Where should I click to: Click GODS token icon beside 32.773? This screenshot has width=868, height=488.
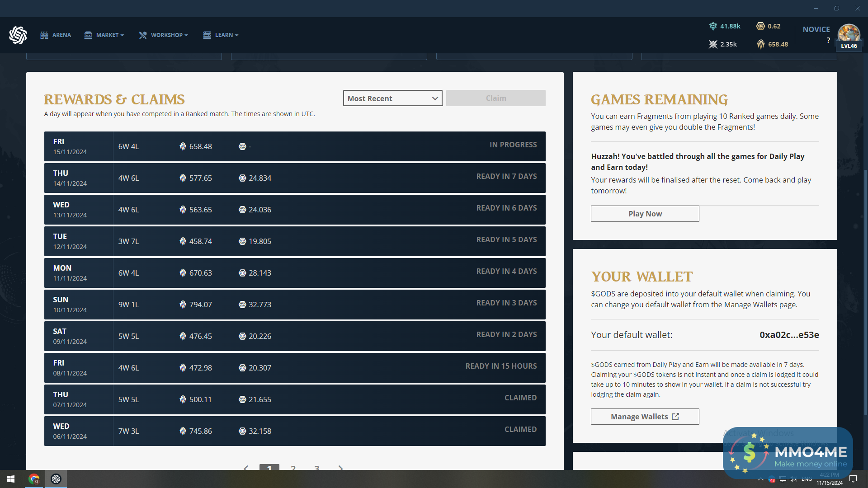[242, 305]
